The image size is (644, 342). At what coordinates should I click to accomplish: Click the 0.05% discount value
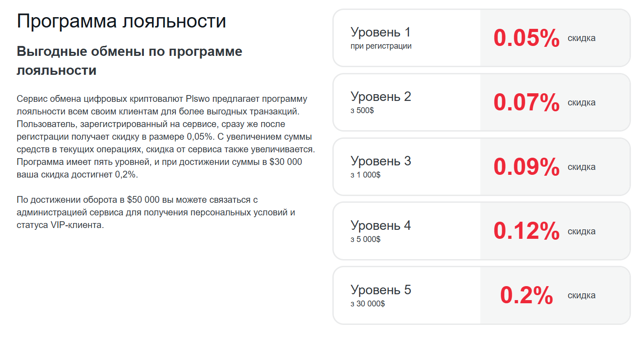[526, 38]
